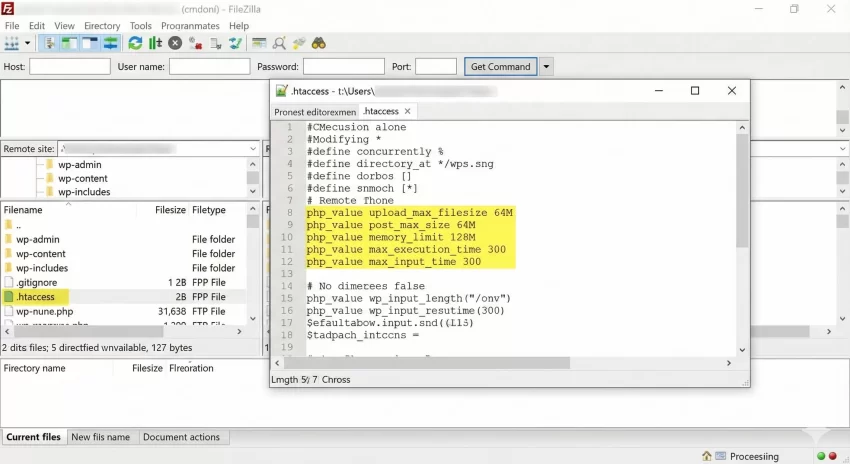Click the binoculars file search icon
This screenshot has width=850, height=464.
tap(319, 43)
